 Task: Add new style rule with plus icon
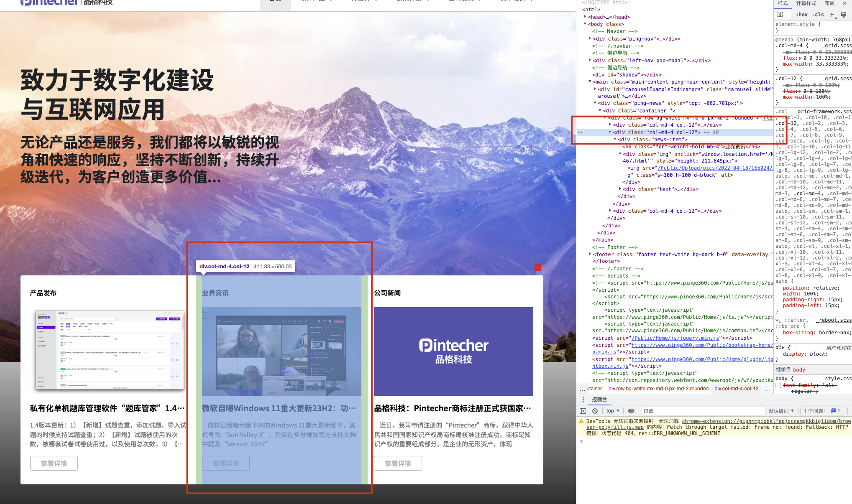(832, 15)
